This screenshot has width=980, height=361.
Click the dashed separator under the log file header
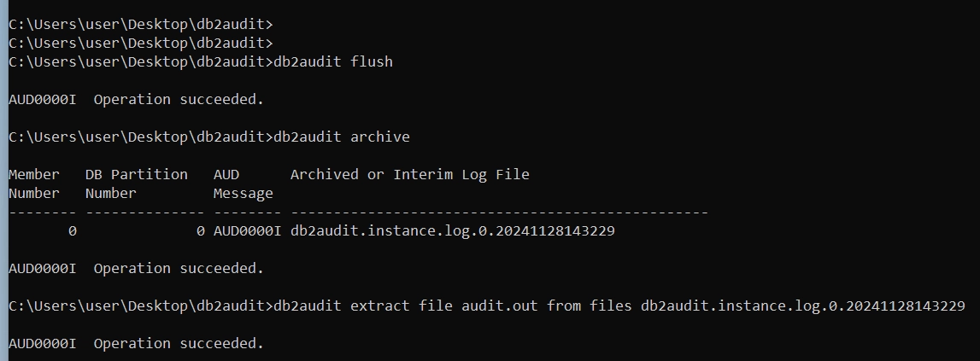click(x=499, y=212)
